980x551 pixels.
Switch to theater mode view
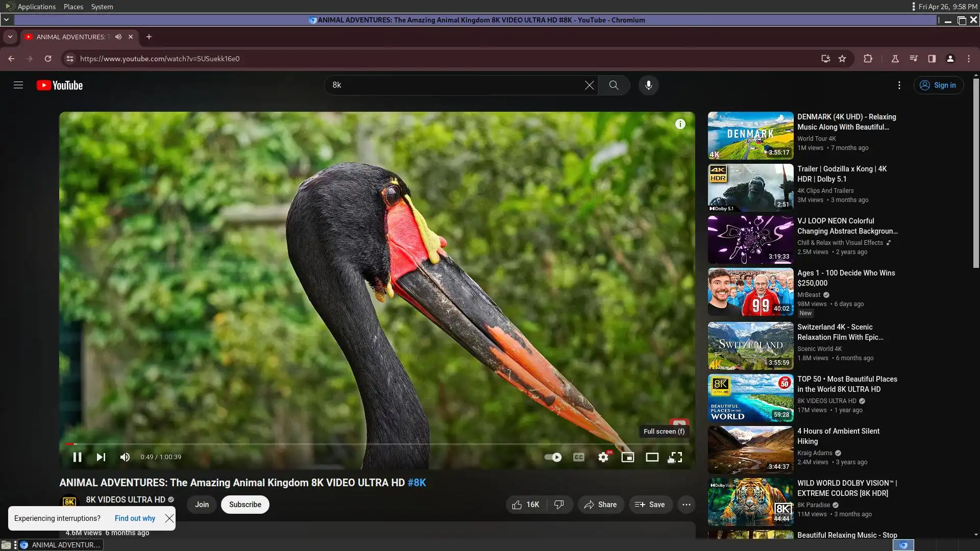(652, 457)
